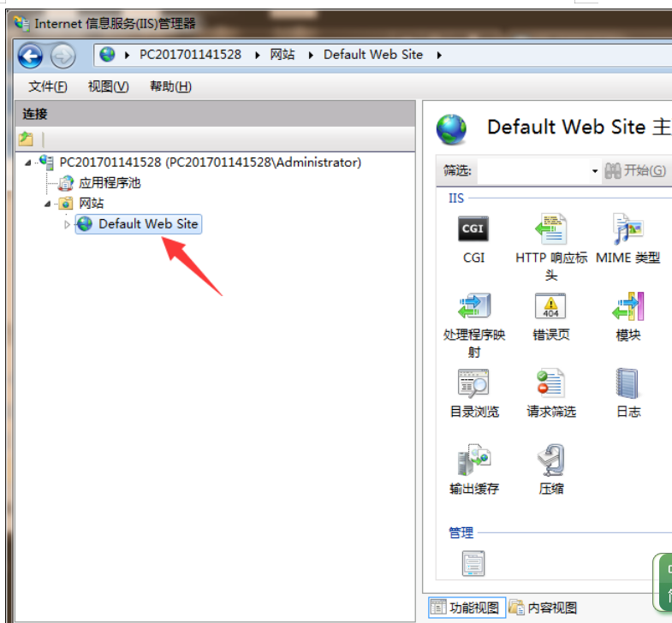This screenshot has height=623, width=672.
Task: Click the 连接 panel header
Action: (x=215, y=114)
